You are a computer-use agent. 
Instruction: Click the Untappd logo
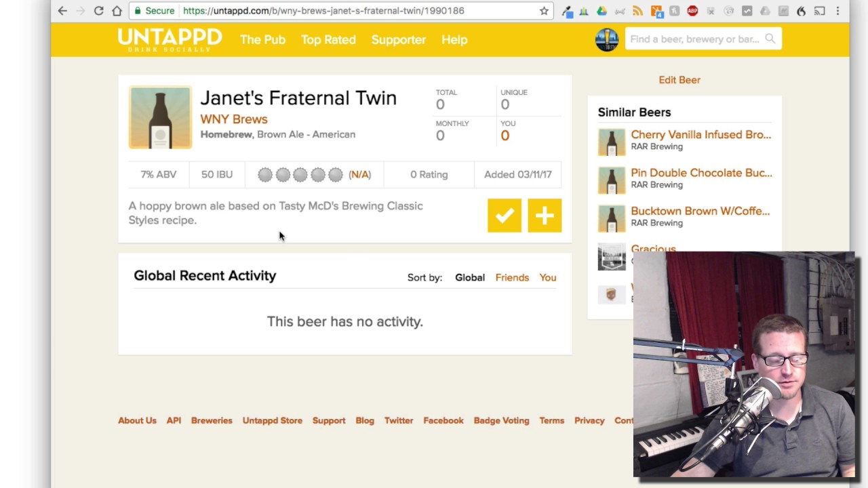[170, 39]
